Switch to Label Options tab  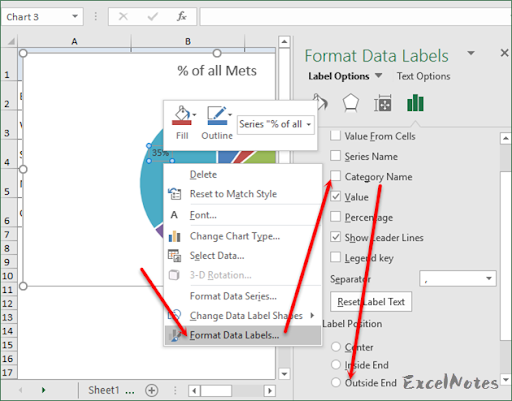pyautogui.click(x=339, y=76)
